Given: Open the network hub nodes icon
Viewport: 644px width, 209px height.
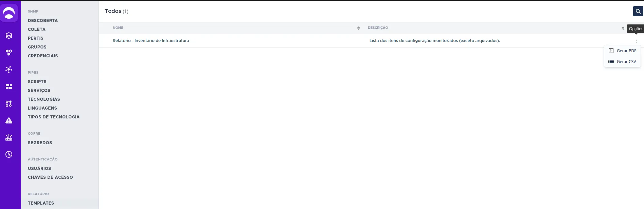Looking at the screenshot, I should click(9, 70).
